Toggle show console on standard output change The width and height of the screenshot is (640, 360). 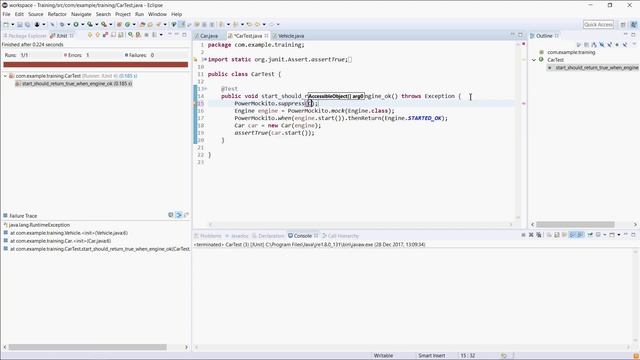tap(572, 235)
